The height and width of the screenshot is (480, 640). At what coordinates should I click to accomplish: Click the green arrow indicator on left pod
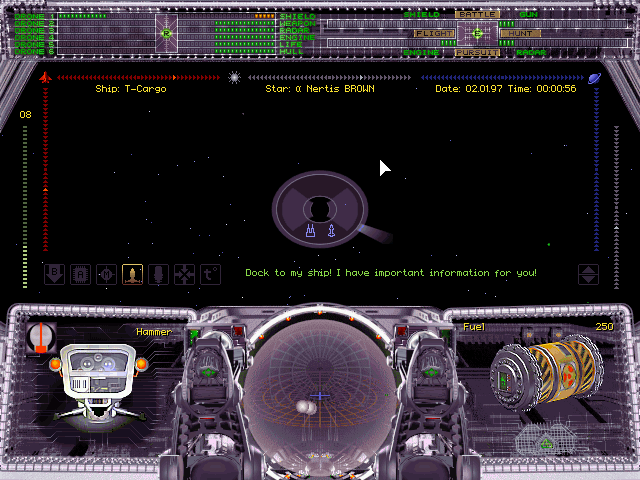pos(209,372)
